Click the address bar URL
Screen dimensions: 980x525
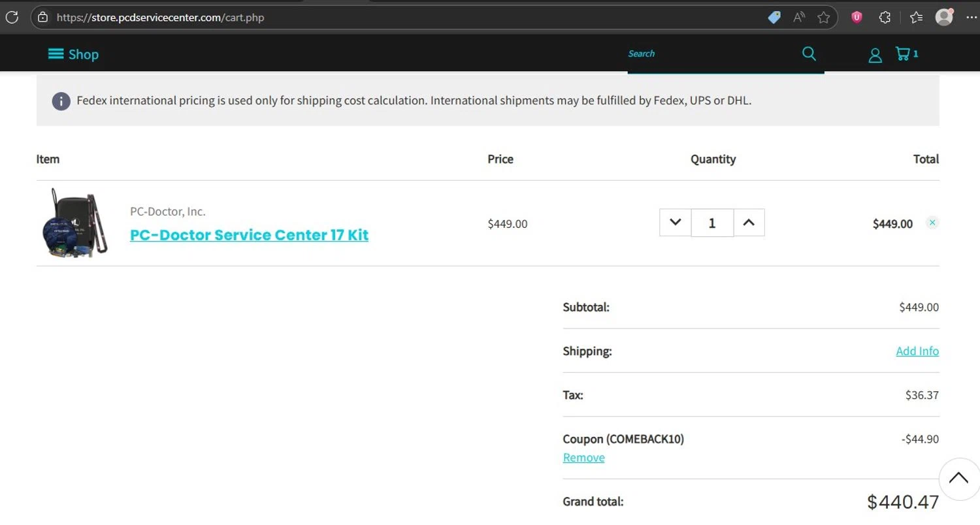[x=160, y=18]
